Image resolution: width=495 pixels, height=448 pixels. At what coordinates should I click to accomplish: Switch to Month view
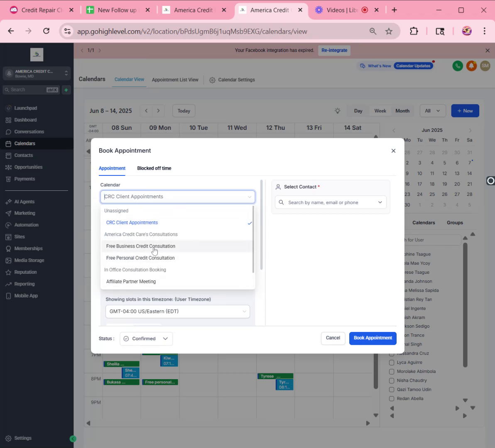tap(402, 111)
